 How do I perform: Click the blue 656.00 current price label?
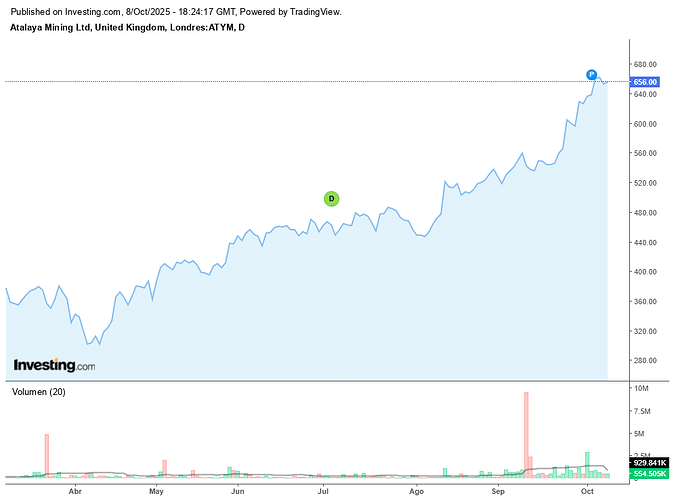tap(645, 82)
